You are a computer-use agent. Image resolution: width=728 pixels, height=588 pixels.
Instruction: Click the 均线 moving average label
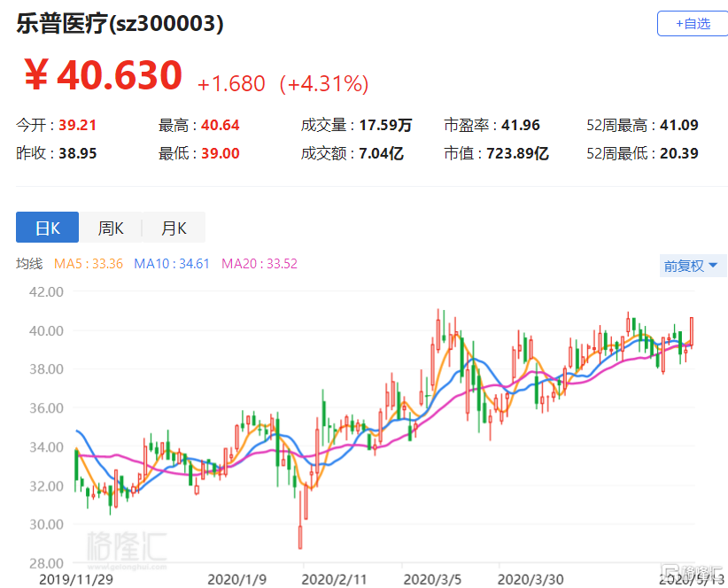coord(29,264)
